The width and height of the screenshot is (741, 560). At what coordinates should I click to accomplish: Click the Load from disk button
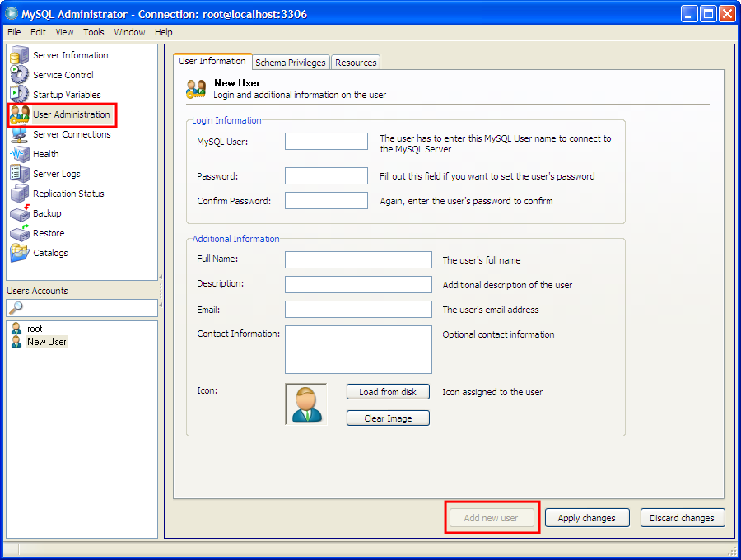(388, 392)
